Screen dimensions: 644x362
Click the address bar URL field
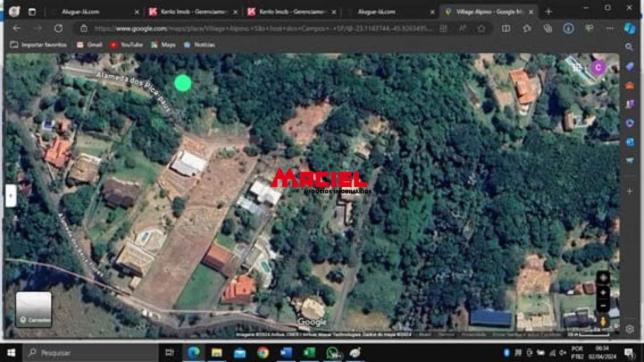(x=262, y=29)
